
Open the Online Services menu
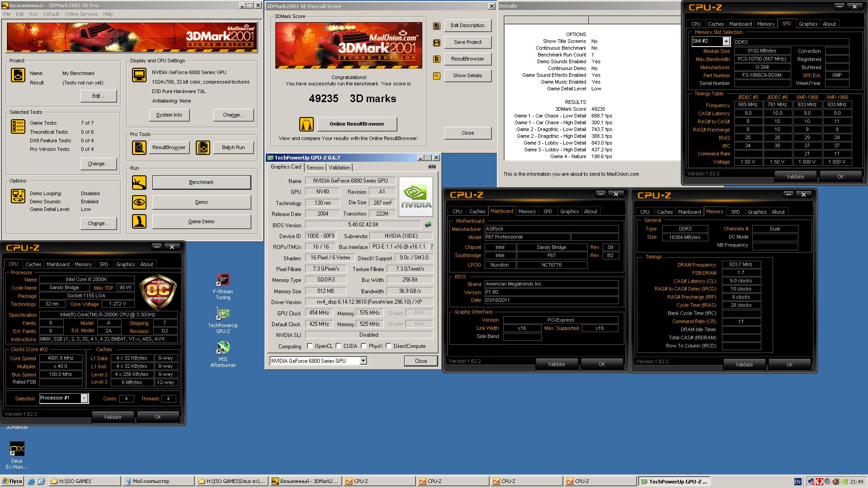coord(81,14)
